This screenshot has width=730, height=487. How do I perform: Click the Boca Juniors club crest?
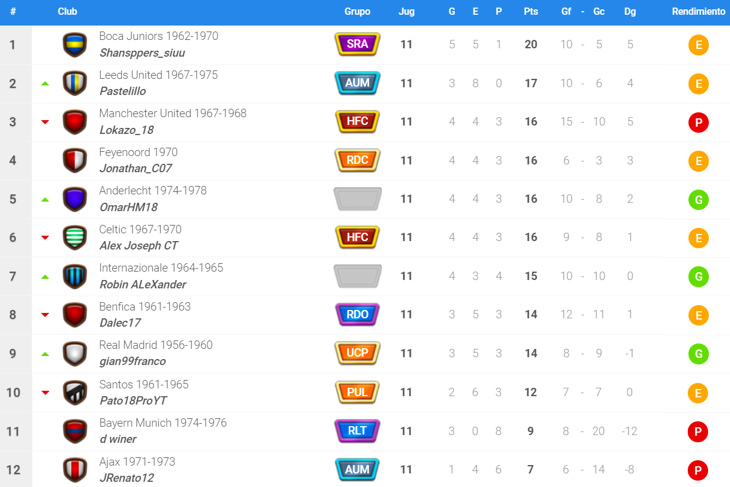pos(74,45)
